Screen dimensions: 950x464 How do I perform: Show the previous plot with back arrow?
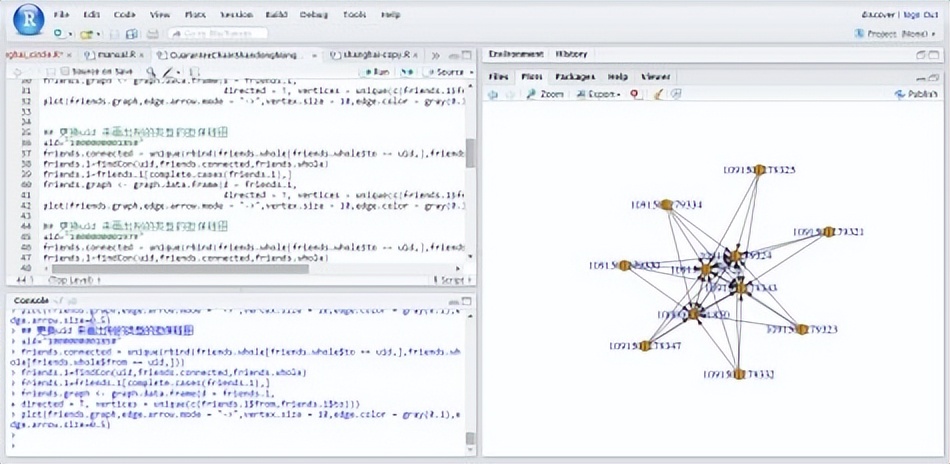493,94
